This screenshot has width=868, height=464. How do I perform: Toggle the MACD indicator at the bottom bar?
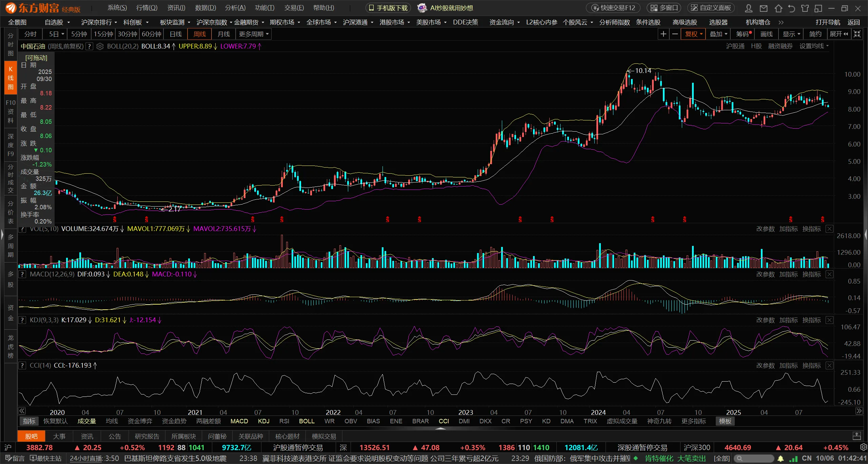pyautogui.click(x=239, y=421)
